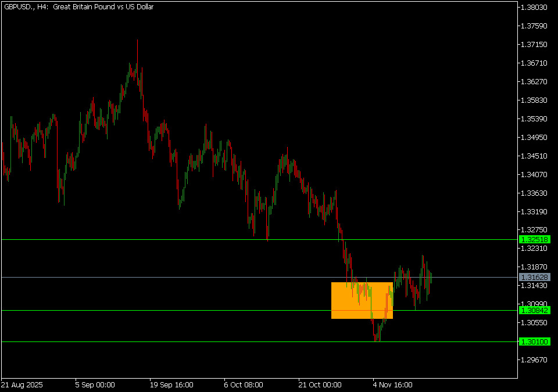The width and height of the screenshot is (558, 392).
Task: Click the 21 Oct 00:00 time label
Action: [x=319, y=384]
